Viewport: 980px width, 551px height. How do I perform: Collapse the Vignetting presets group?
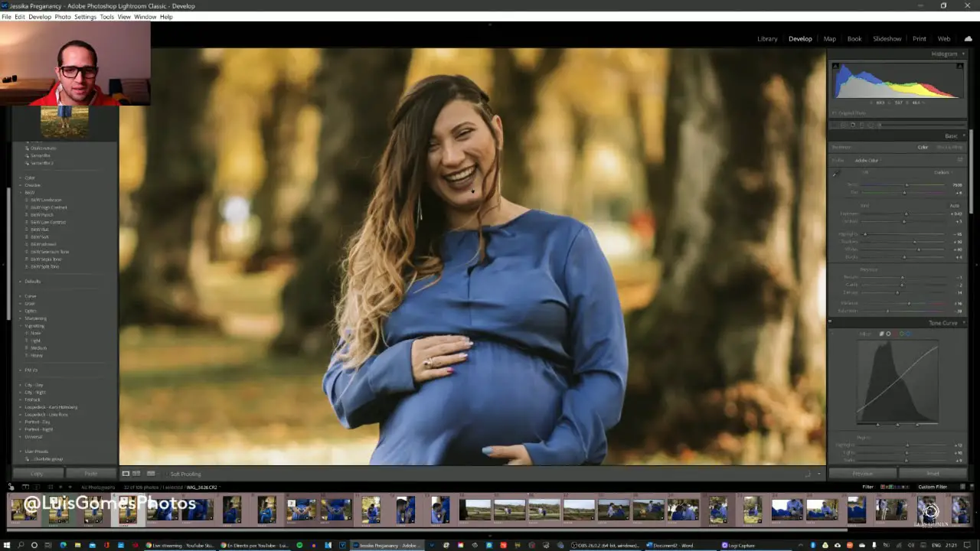(21, 326)
